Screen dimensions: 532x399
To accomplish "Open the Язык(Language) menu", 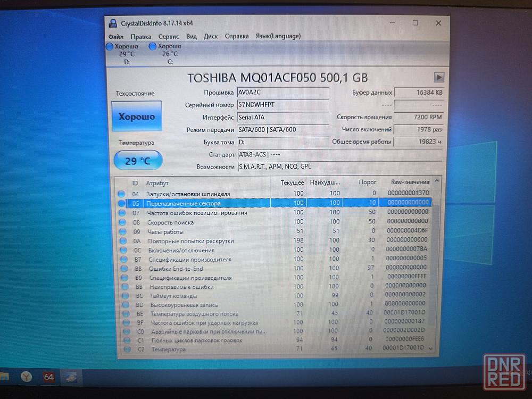I will click(x=278, y=36).
